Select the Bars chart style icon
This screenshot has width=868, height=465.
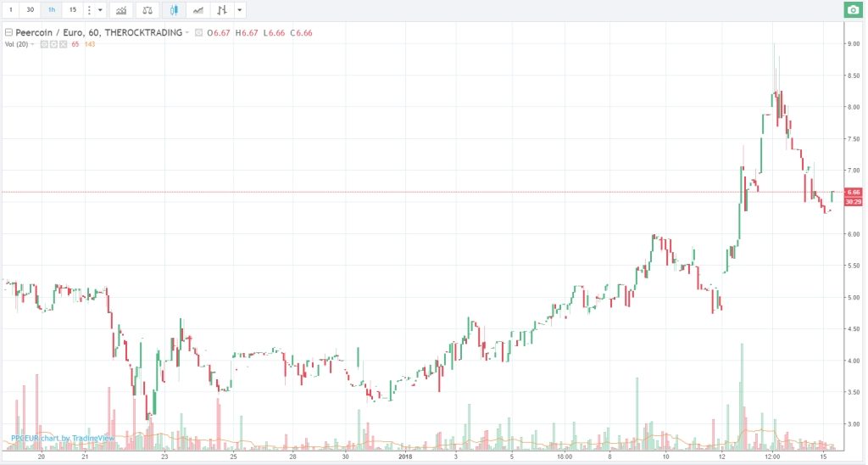(x=222, y=10)
